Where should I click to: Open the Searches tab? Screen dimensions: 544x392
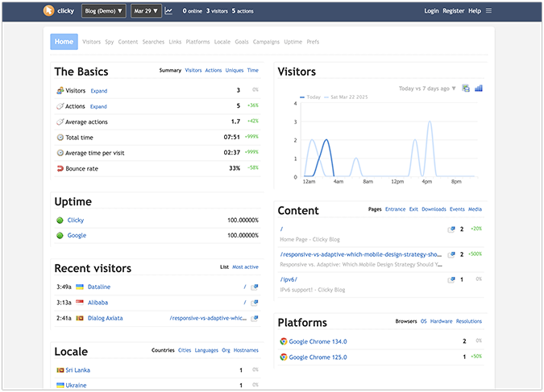[x=153, y=42]
